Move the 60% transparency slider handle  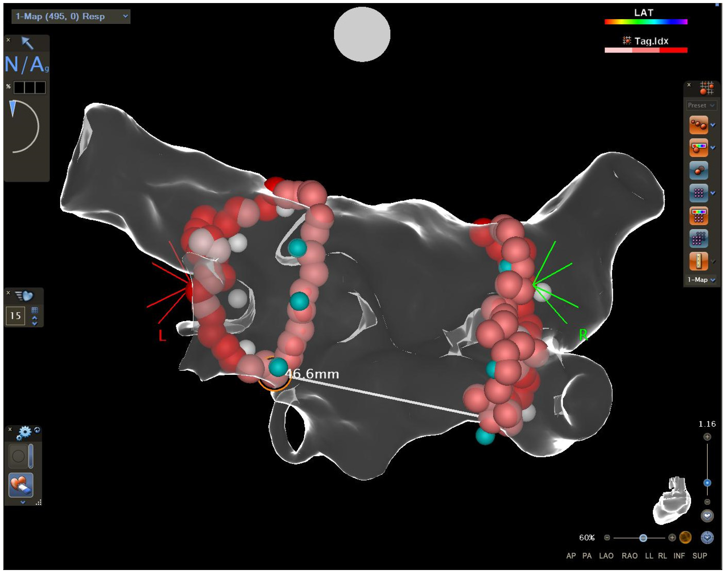[x=643, y=538]
